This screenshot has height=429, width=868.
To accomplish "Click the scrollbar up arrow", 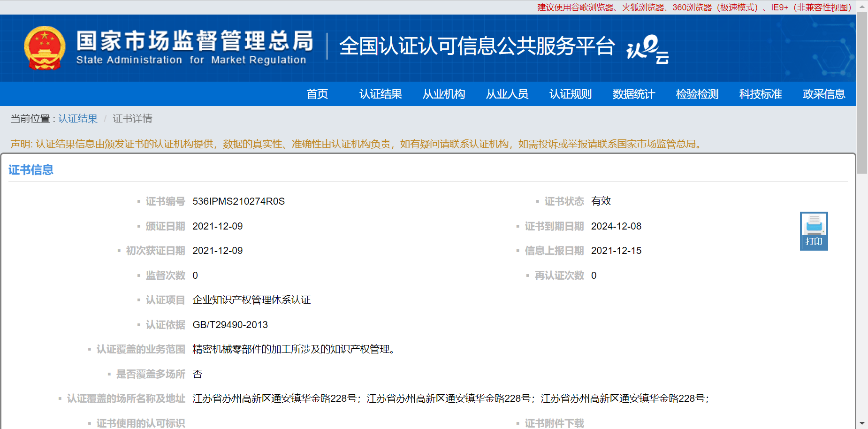I will (x=862, y=7).
